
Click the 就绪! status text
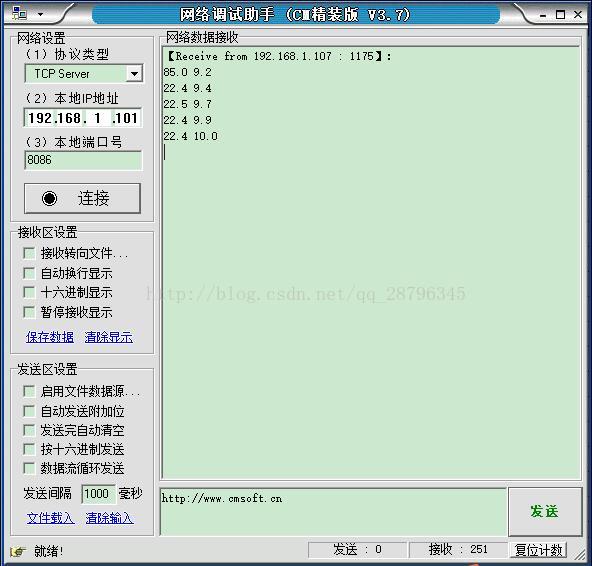pos(48,551)
